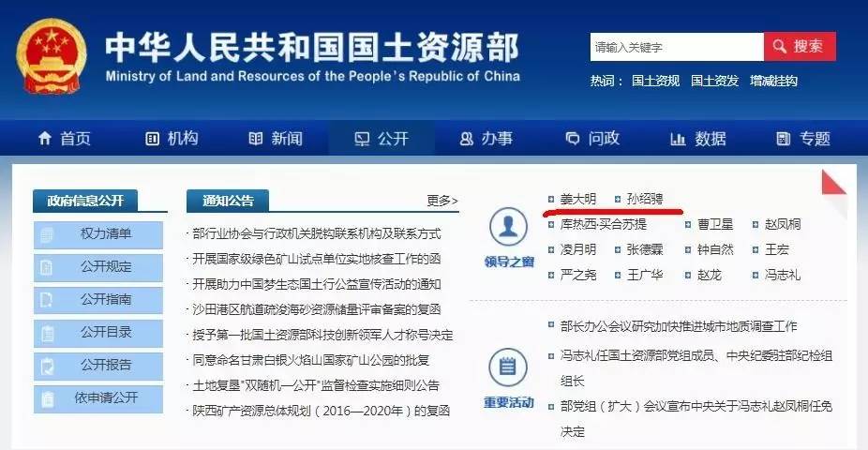
Task: Click the 重要活动 notepad circle icon
Action: (x=508, y=367)
